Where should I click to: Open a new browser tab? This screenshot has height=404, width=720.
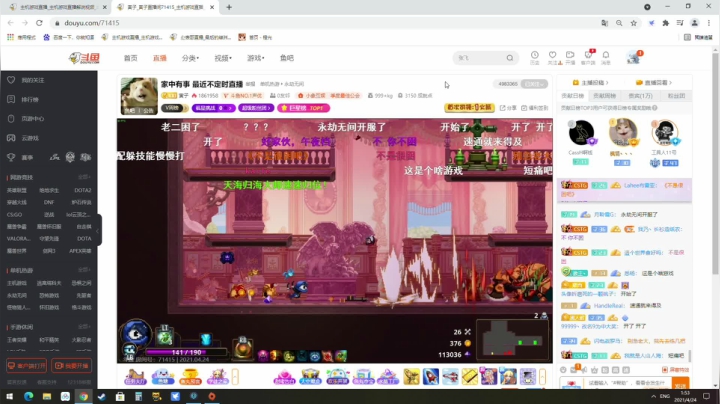[x=229, y=7]
